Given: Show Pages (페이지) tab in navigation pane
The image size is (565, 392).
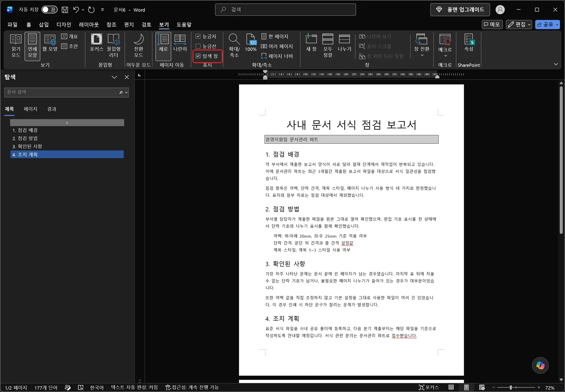Looking at the screenshot, I should coord(30,109).
